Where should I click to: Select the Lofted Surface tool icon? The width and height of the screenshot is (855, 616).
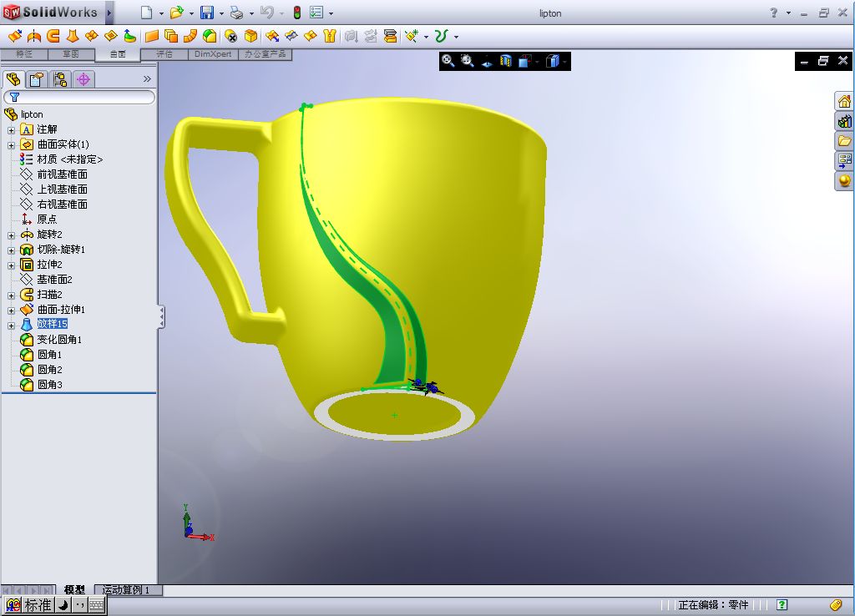pyautogui.click(x=72, y=36)
